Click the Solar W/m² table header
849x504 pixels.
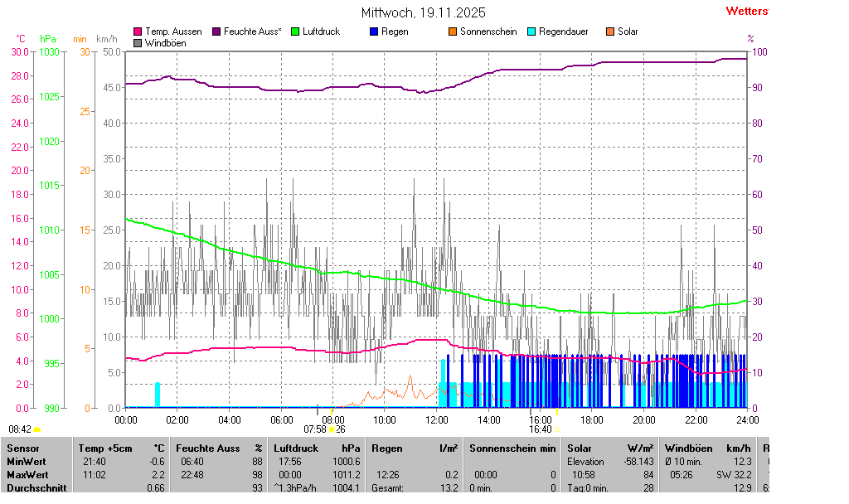(609, 448)
